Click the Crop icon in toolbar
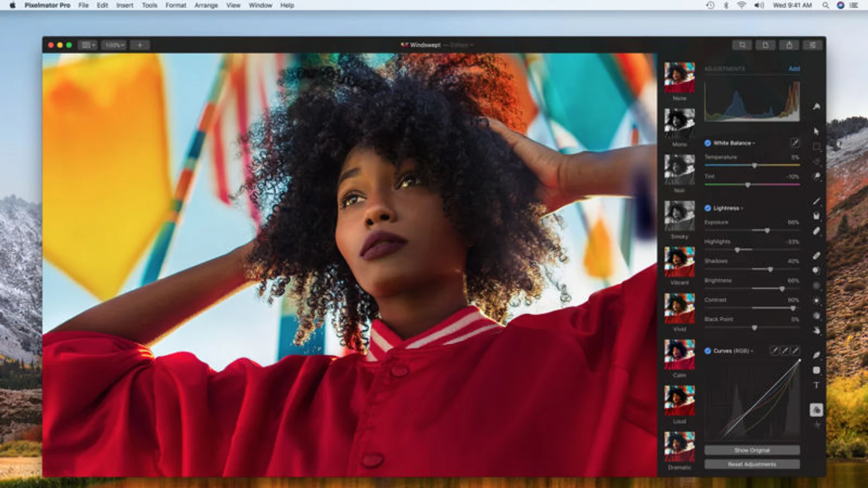The height and width of the screenshot is (488, 868). click(x=742, y=45)
